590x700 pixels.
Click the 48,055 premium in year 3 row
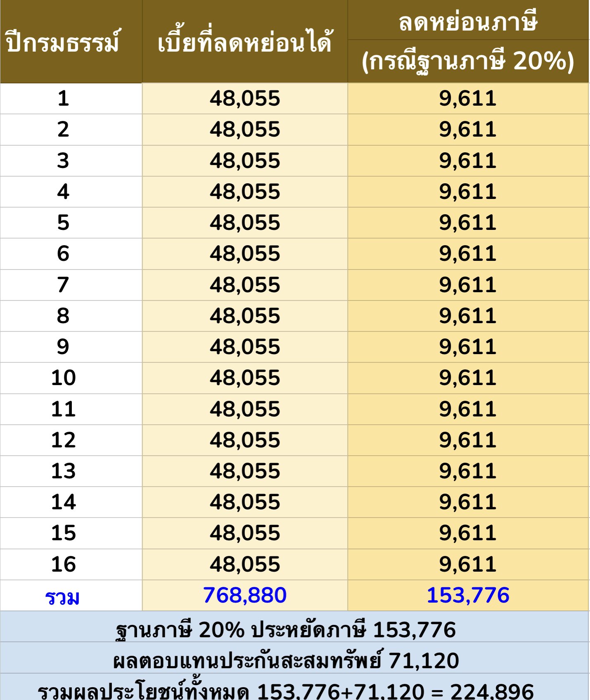244,161
